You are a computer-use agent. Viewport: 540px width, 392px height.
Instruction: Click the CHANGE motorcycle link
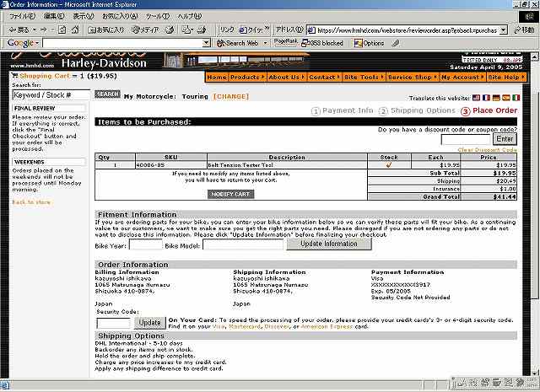(x=230, y=97)
